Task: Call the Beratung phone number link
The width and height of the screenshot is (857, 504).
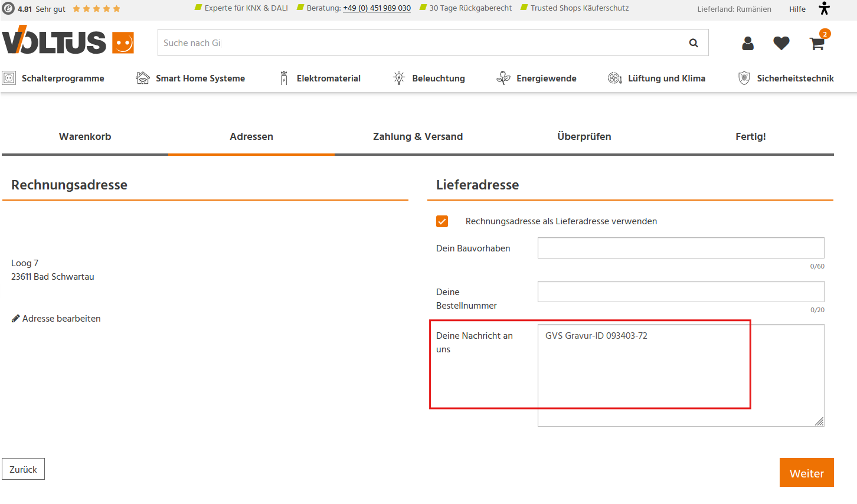Action: click(377, 8)
